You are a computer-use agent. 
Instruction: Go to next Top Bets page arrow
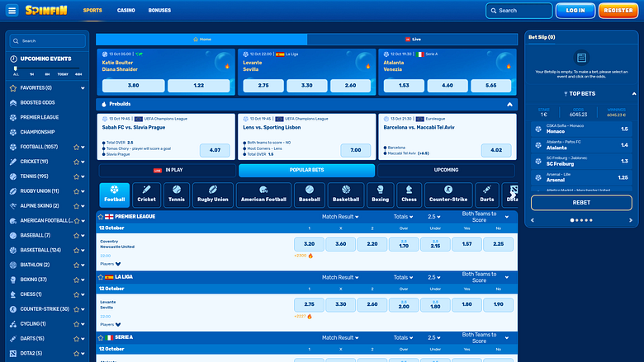coord(631,220)
